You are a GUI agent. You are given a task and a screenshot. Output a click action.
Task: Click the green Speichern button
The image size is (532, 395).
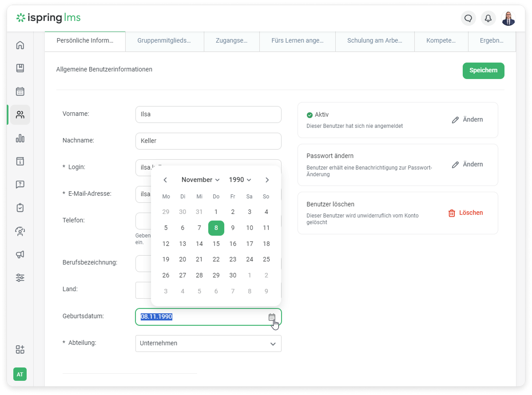[x=483, y=71]
